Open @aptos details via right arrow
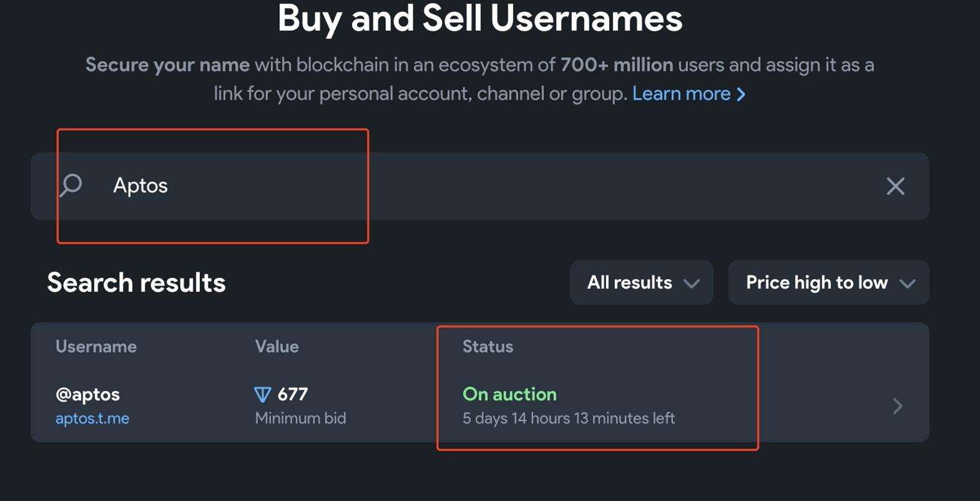The image size is (980, 501). pos(897,406)
